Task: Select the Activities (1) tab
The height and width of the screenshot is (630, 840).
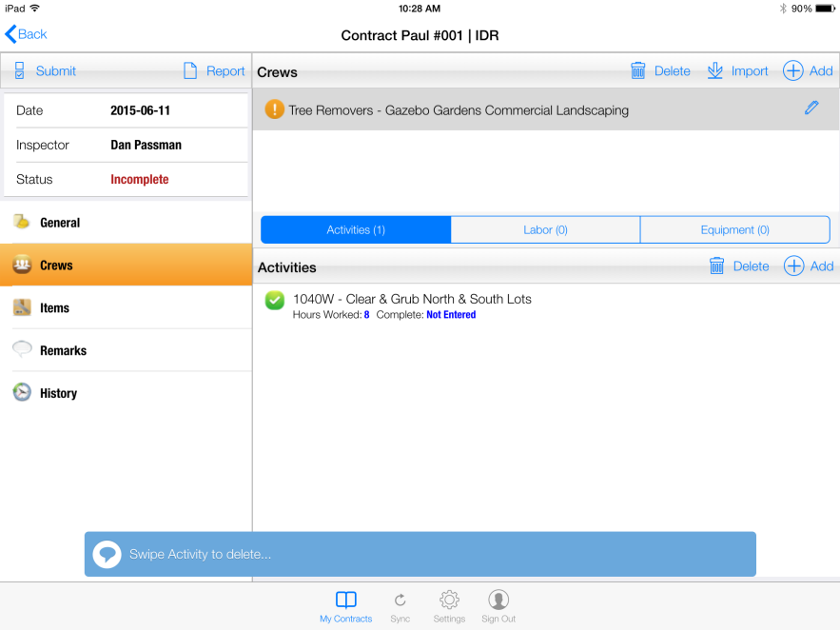Action: click(356, 229)
